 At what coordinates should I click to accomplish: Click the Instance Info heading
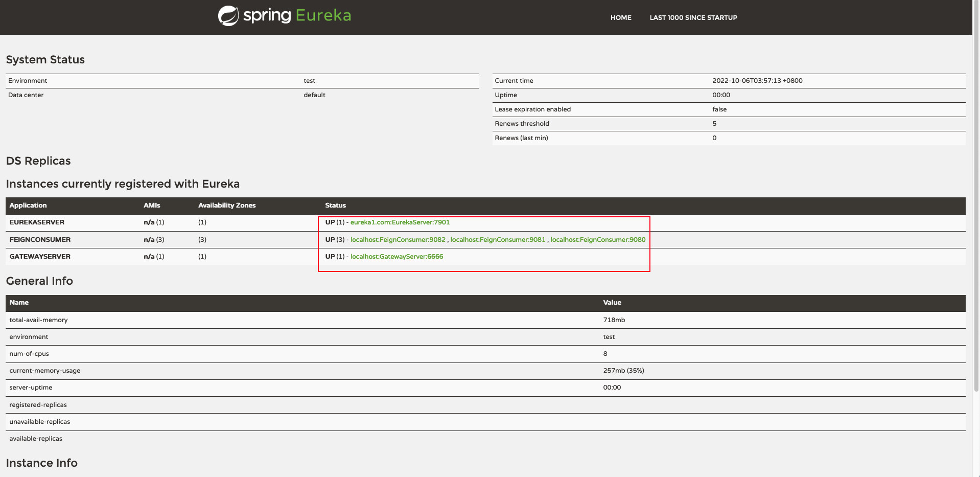click(42, 463)
